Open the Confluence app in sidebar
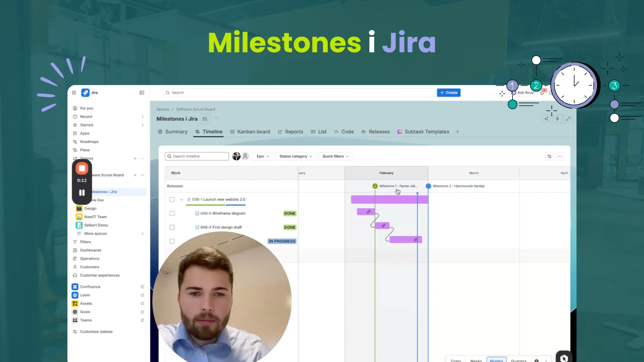Viewport: 644px width, 362px height. (90, 287)
